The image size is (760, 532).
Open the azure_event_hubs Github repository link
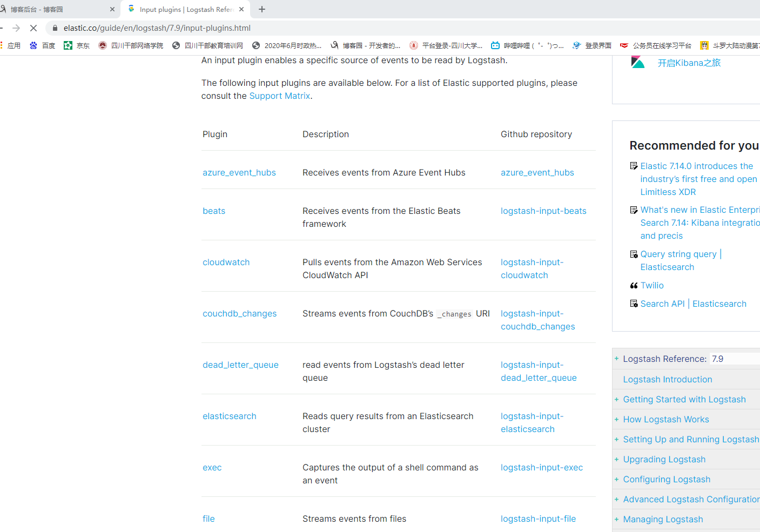tap(537, 172)
